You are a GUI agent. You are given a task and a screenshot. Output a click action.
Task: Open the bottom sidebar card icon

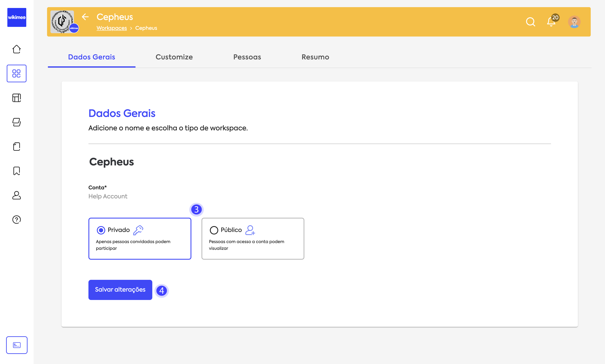[16, 345]
